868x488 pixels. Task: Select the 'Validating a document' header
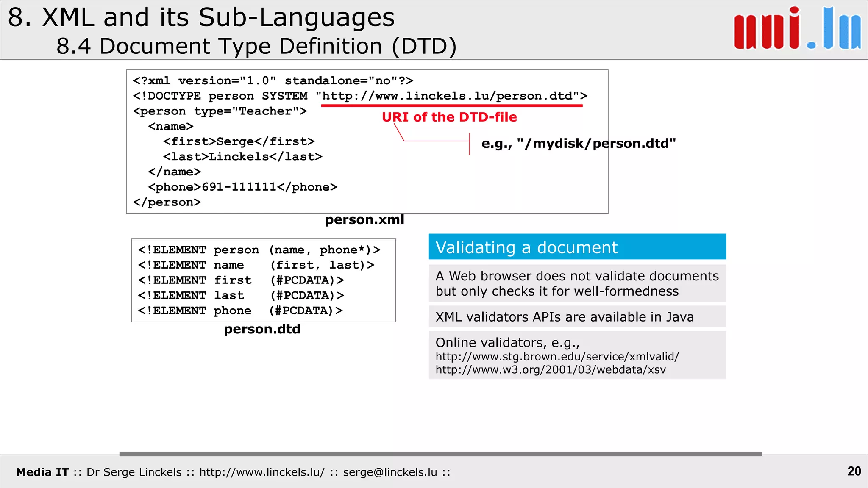pos(577,247)
